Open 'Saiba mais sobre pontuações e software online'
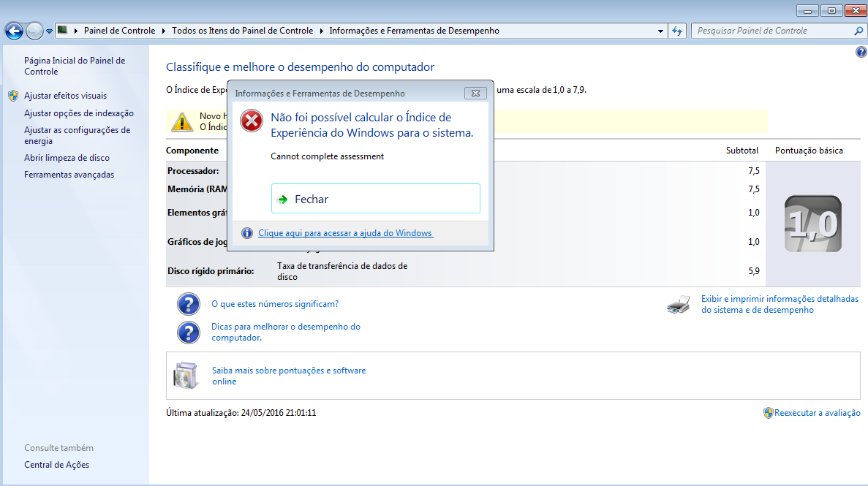 point(289,376)
